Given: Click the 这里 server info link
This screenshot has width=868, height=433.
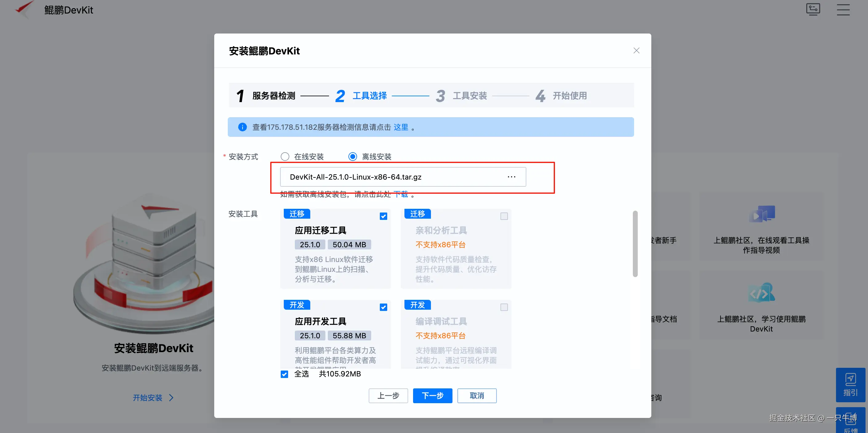Looking at the screenshot, I should pyautogui.click(x=401, y=127).
